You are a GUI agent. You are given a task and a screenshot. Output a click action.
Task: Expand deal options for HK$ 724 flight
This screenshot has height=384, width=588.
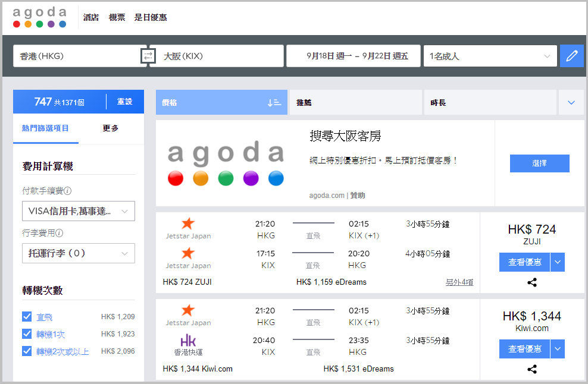pos(558,262)
